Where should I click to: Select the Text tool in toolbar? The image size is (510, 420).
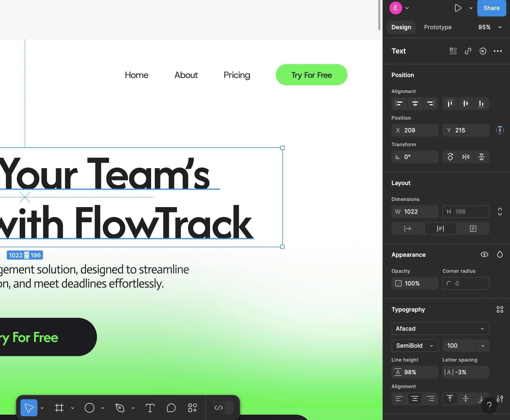coord(150,408)
